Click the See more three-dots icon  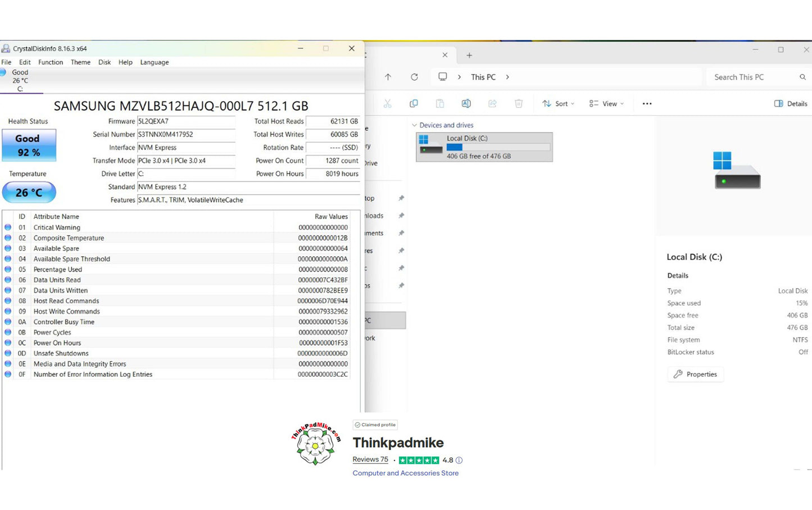(x=647, y=103)
